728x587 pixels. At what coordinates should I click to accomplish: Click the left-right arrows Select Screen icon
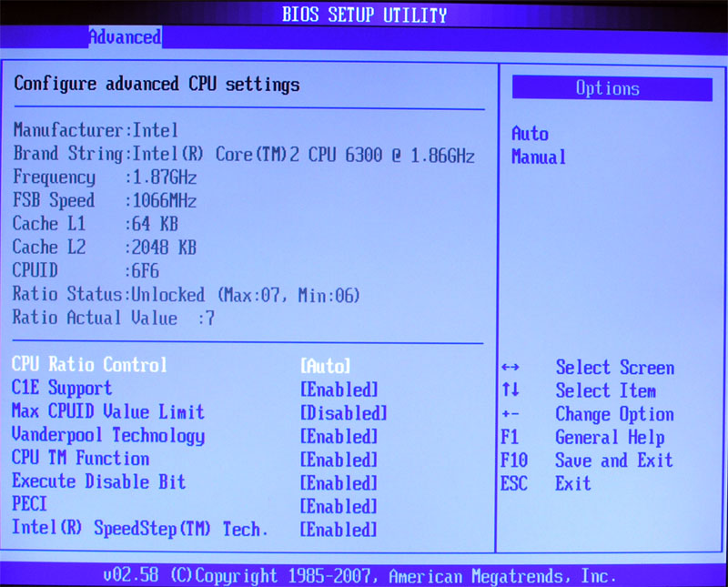(511, 368)
